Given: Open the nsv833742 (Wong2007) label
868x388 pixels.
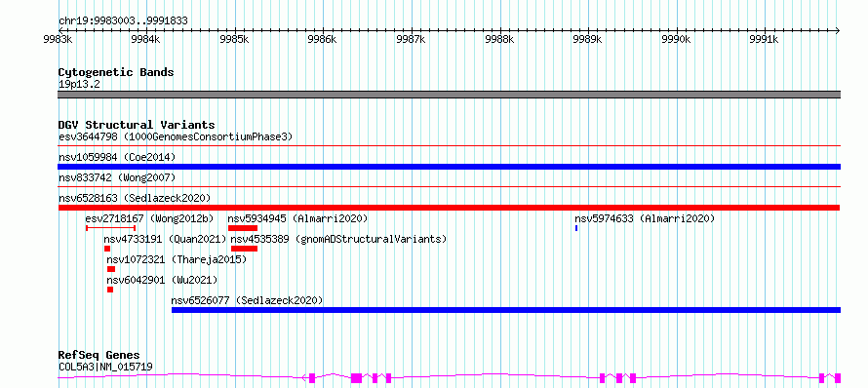Looking at the screenshot, I should click(117, 177).
